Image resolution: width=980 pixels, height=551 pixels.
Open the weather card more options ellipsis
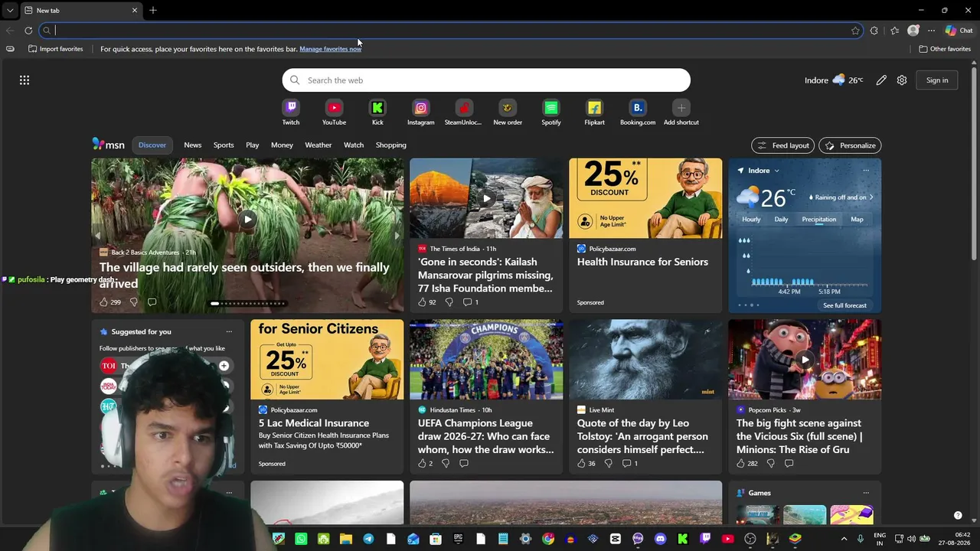pos(866,171)
